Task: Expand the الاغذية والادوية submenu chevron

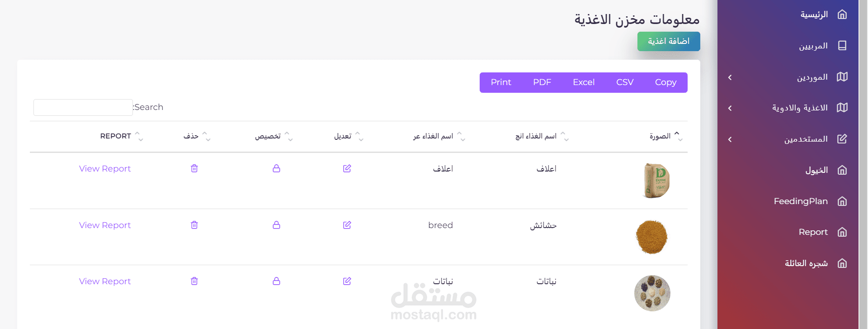Action: tap(730, 108)
